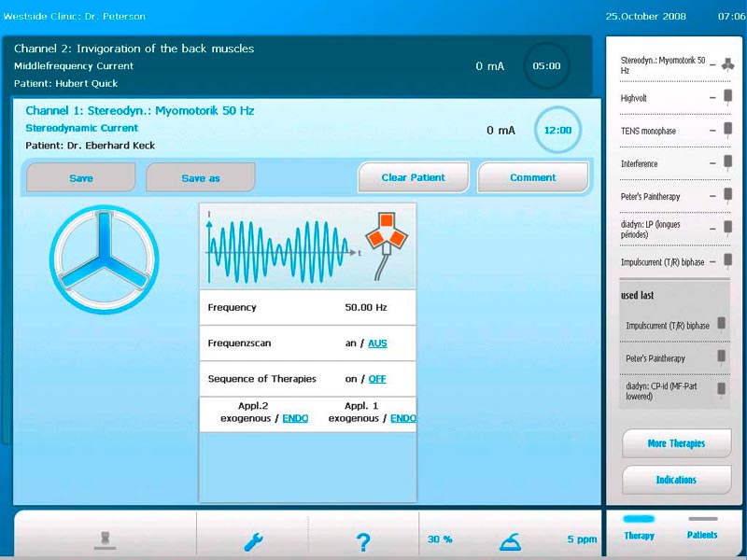Remove TENS monophase with its minus sign
The width and height of the screenshot is (747, 560).
point(712,131)
